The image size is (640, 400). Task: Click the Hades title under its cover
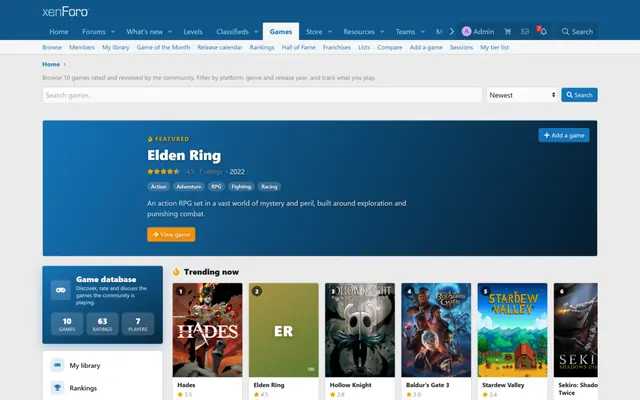coord(186,385)
